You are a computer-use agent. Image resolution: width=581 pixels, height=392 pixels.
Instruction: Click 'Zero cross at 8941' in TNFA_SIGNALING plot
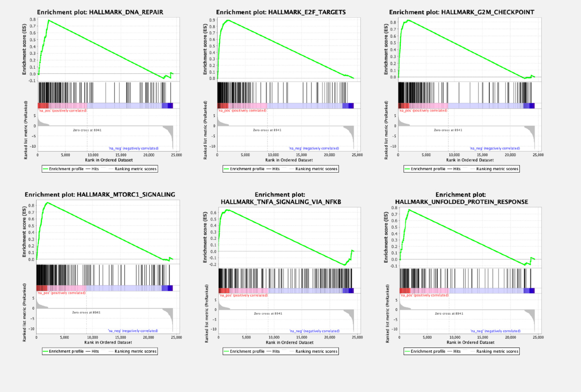(x=268, y=313)
